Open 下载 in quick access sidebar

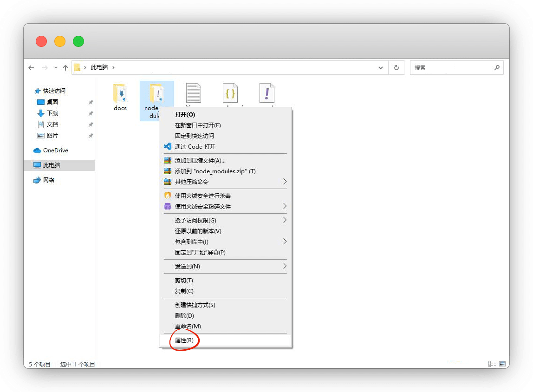pos(52,113)
